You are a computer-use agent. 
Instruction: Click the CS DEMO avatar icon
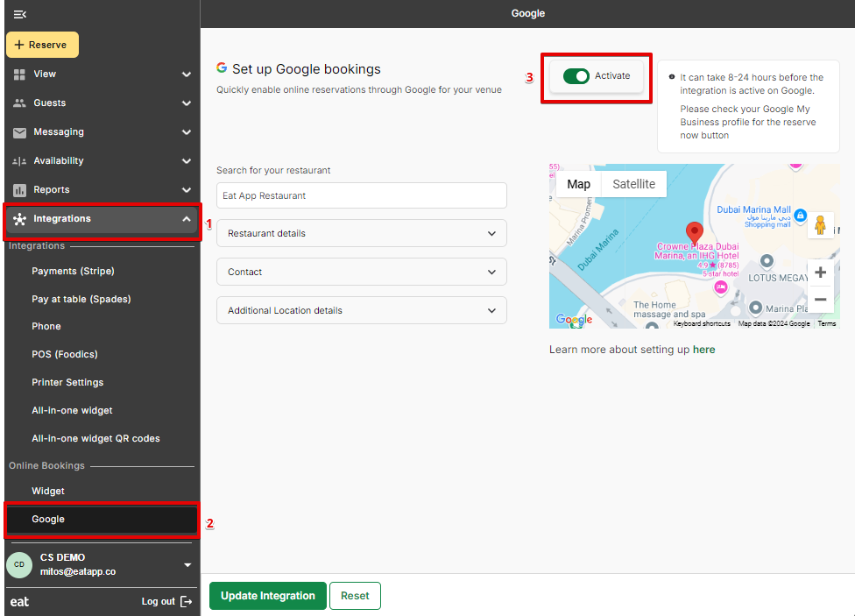tap(18, 565)
